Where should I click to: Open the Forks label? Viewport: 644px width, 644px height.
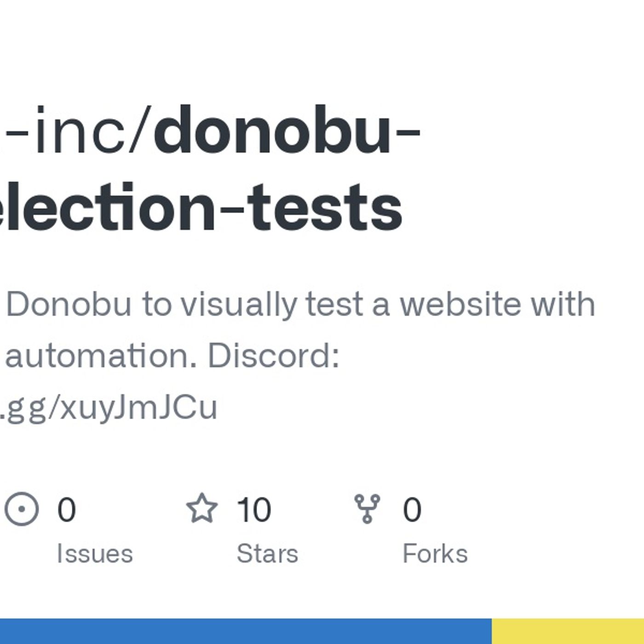pyautogui.click(x=435, y=553)
